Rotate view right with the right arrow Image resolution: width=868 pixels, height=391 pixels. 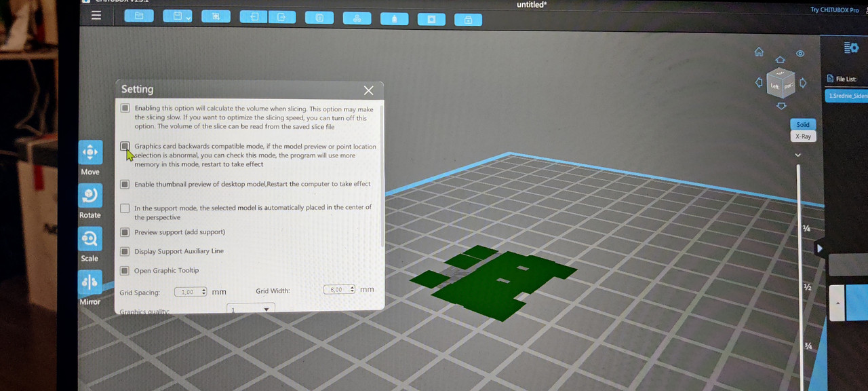click(803, 83)
